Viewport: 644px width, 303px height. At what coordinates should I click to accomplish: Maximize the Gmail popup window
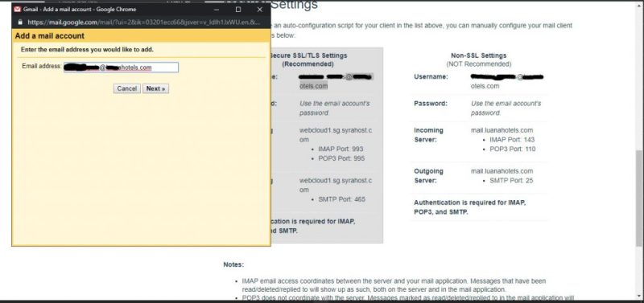238,10
